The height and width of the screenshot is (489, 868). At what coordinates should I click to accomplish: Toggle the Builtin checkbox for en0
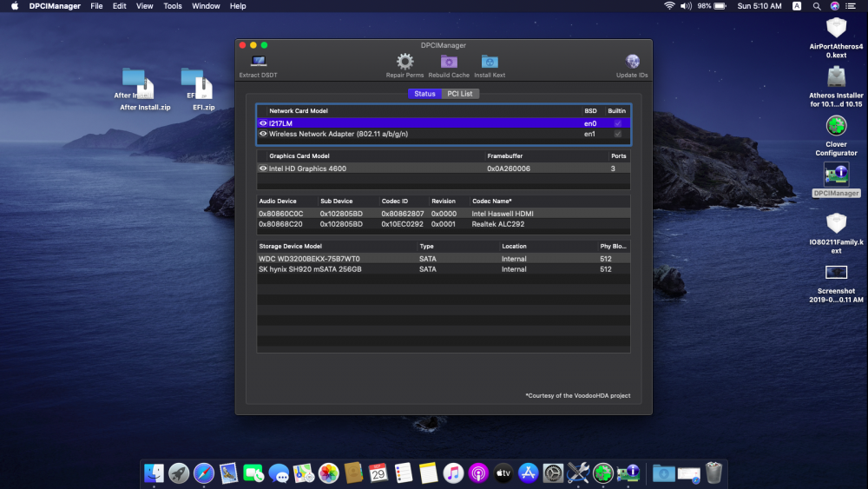point(618,123)
